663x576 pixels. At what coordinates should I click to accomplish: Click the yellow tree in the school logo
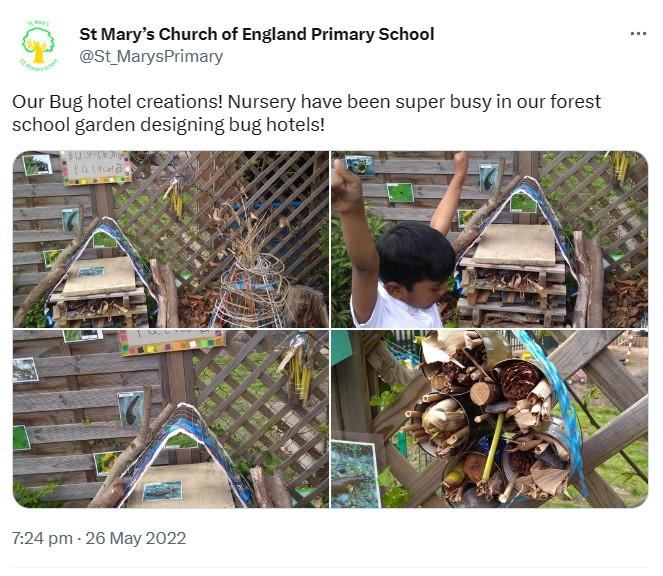[39, 42]
